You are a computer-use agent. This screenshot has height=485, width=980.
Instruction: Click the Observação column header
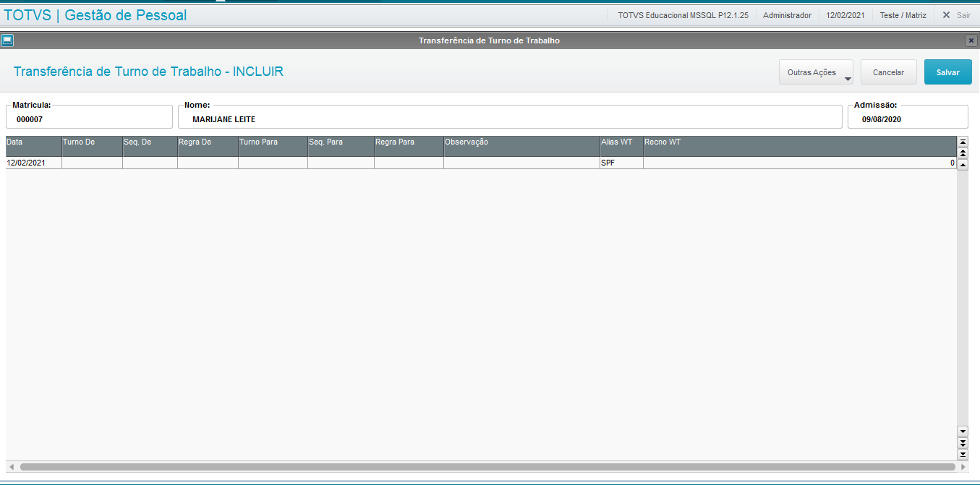[x=521, y=146]
